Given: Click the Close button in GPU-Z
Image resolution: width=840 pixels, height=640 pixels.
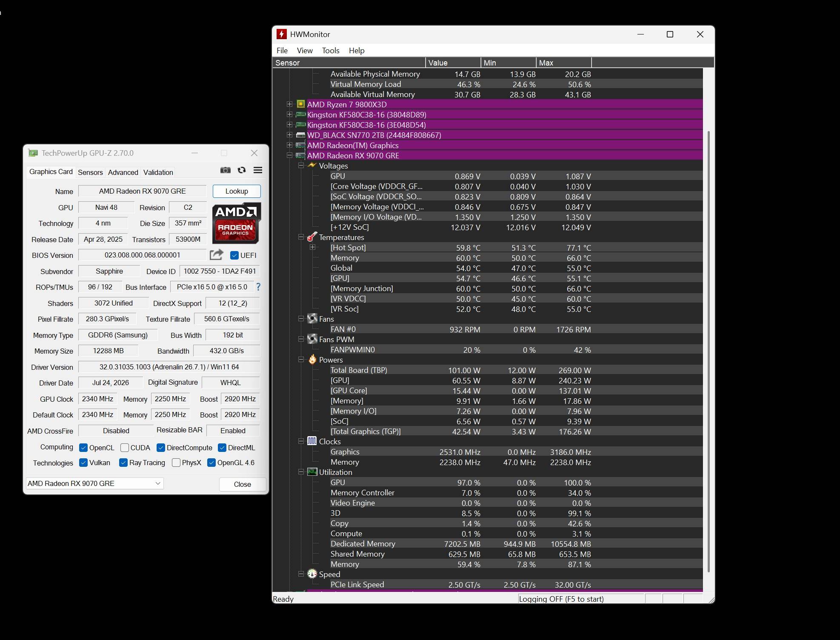Looking at the screenshot, I should click(x=243, y=484).
